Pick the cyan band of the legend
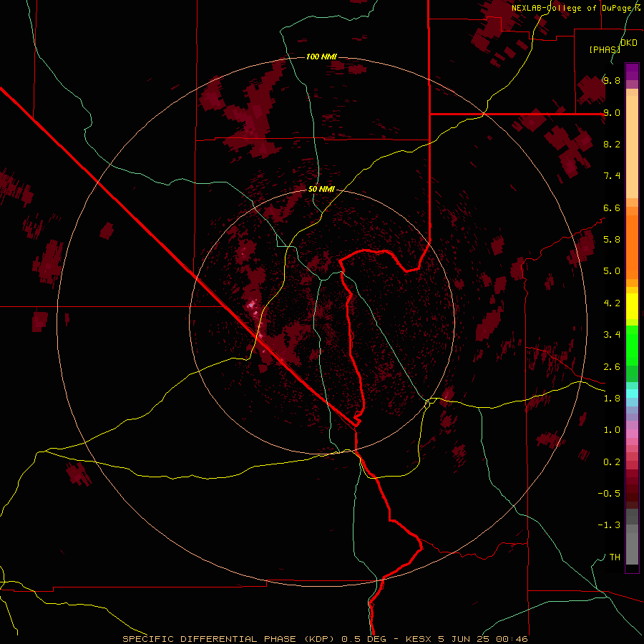This screenshot has height=644, width=644. (x=632, y=394)
